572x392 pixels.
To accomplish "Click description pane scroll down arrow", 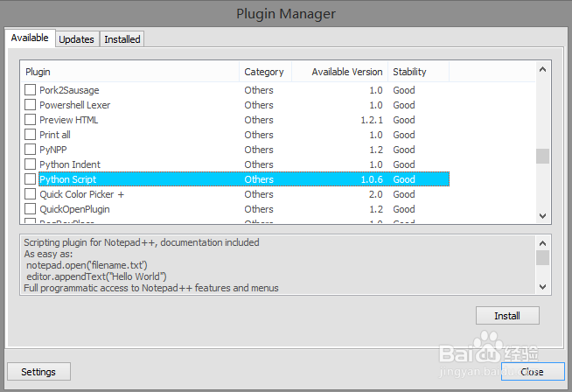I will tap(543, 287).
